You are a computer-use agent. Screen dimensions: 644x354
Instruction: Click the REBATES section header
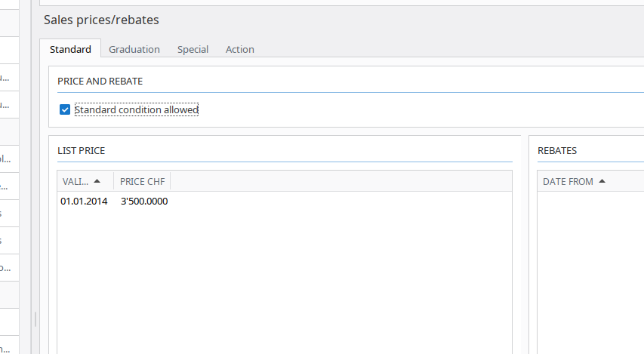tap(556, 150)
